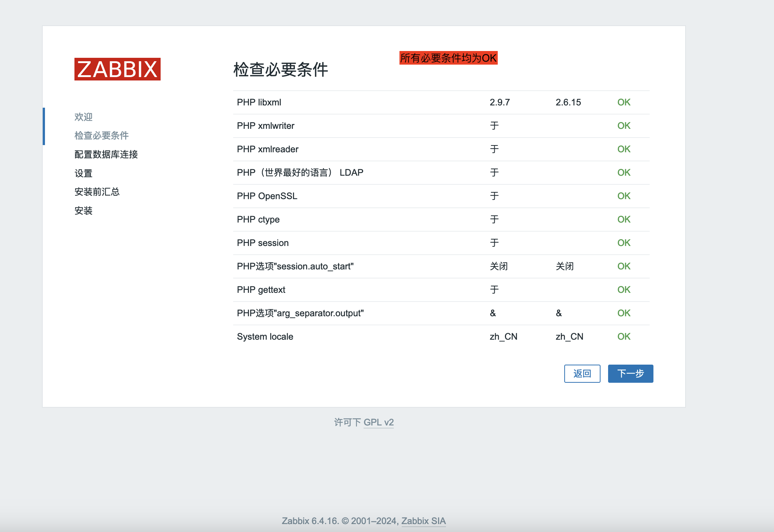Click the session.auto_start option label
Viewport: 774px width, 532px height.
tap(295, 266)
